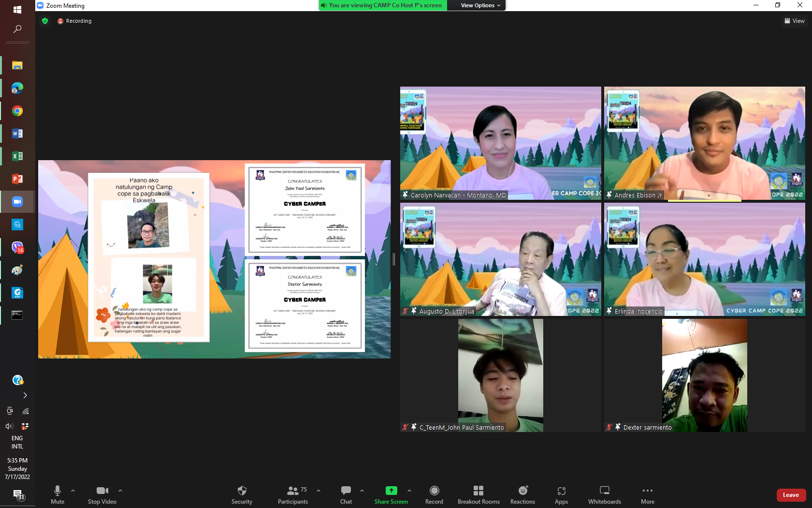Open the Reactions menu
The height and width of the screenshot is (508, 812).
click(x=522, y=491)
